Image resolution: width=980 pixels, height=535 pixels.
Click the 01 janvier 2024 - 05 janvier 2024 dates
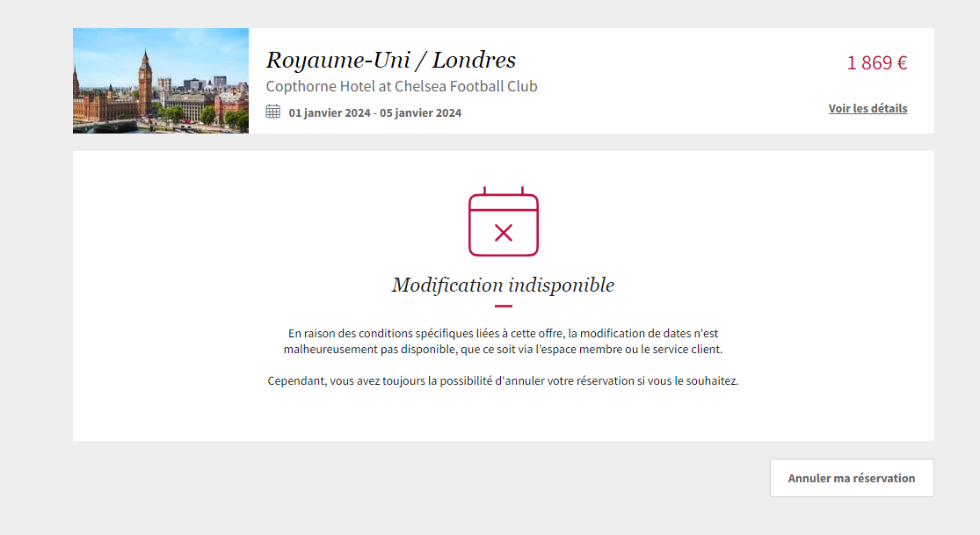tap(374, 113)
